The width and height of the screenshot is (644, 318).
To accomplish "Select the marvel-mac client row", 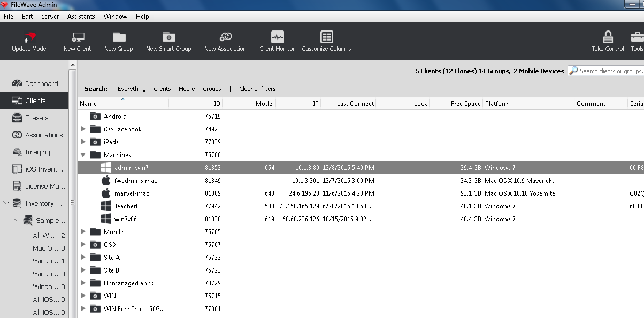I will pyautogui.click(x=361, y=193).
